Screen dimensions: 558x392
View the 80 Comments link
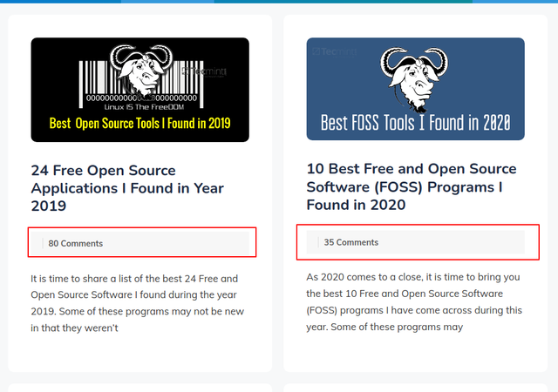tap(76, 243)
